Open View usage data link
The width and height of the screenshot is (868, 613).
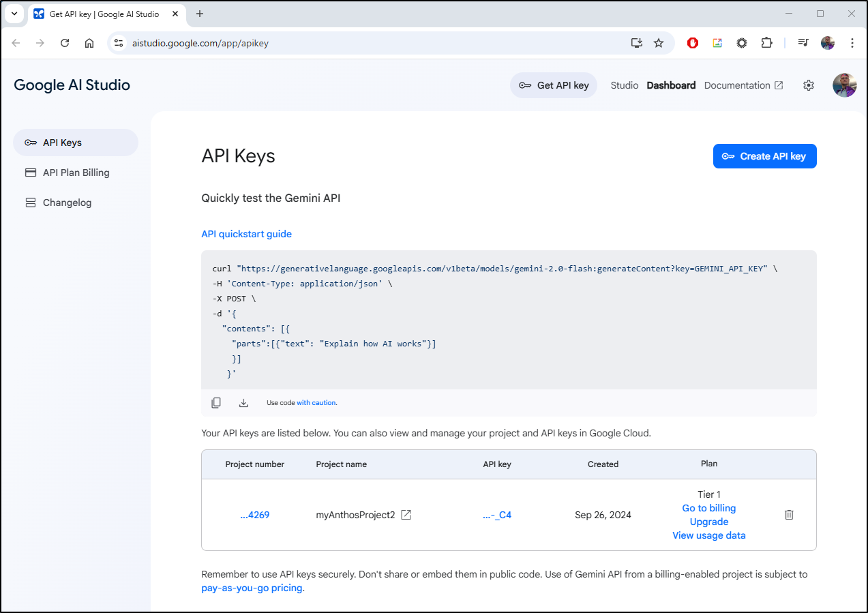click(709, 535)
